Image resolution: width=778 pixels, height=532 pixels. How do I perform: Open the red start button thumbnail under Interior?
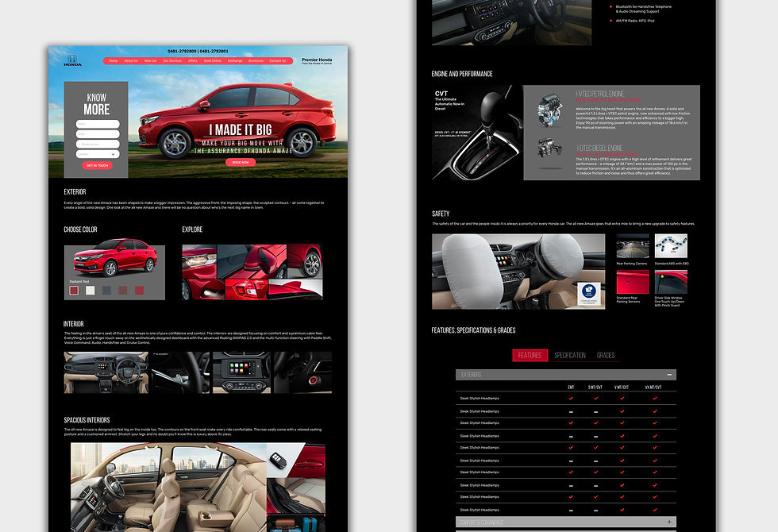(302, 372)
